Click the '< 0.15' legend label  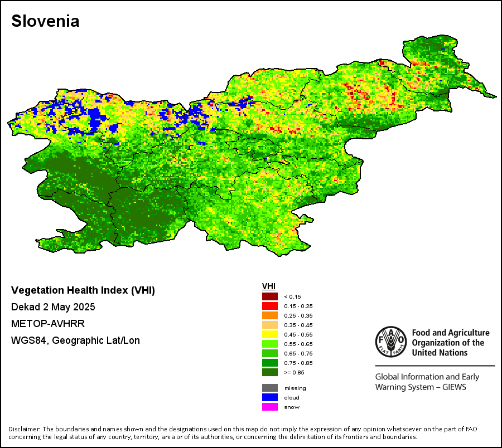(292, 297)
